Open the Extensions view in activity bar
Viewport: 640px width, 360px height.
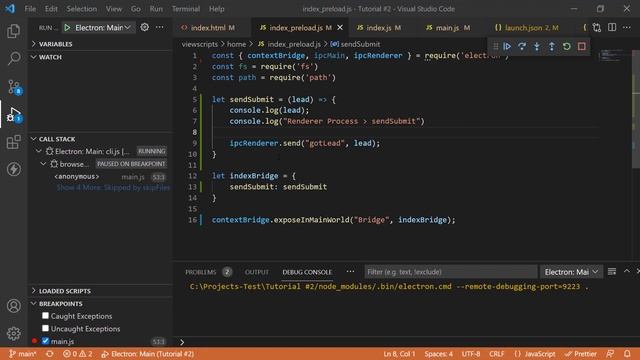13,142
